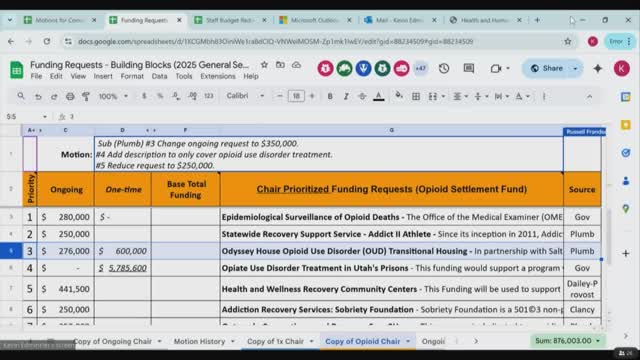Open Copy of Opioid Chair tab menu
Screen dimensions: 640x360
pyautogui.click(x=408, y=341)
